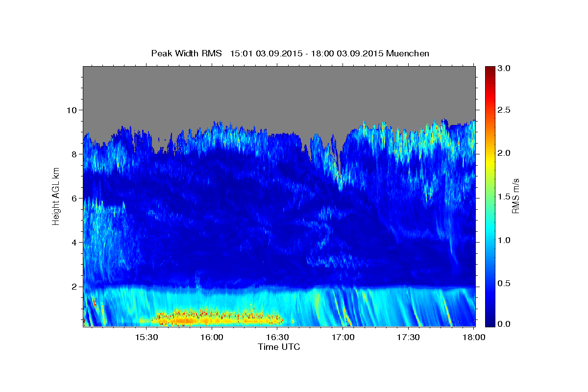Click the 17:30 time tick label
The height and width of the screenshot is (392, 588).
click(x=408, y=337)
